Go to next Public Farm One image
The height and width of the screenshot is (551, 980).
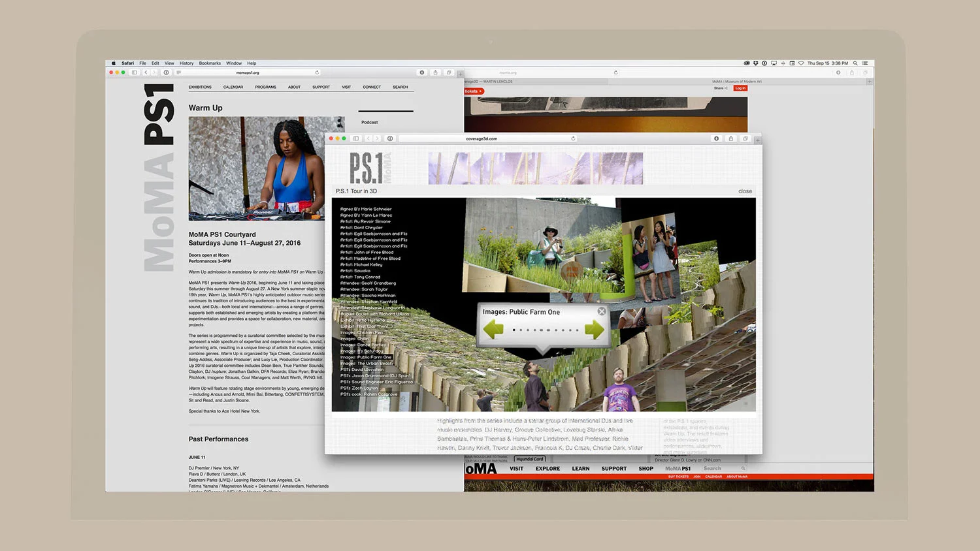coord(595,330)
